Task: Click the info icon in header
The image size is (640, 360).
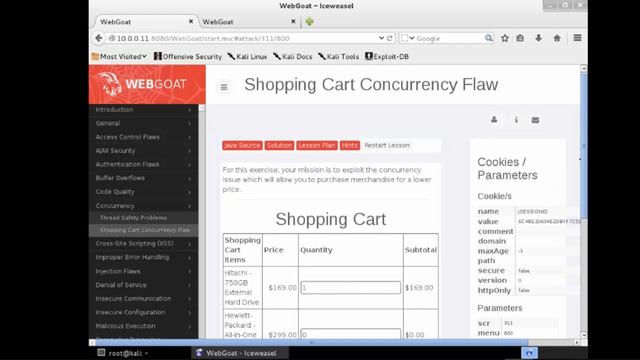Action: tap(516, 120)
